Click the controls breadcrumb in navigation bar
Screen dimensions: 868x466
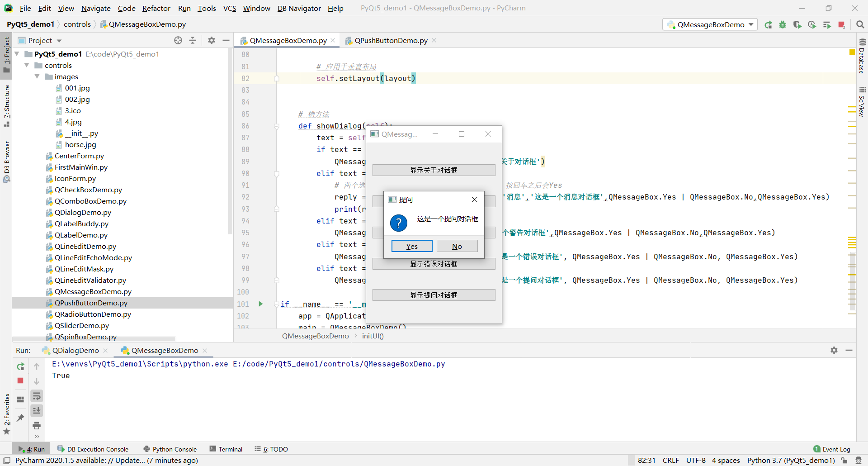click(77, 24)
